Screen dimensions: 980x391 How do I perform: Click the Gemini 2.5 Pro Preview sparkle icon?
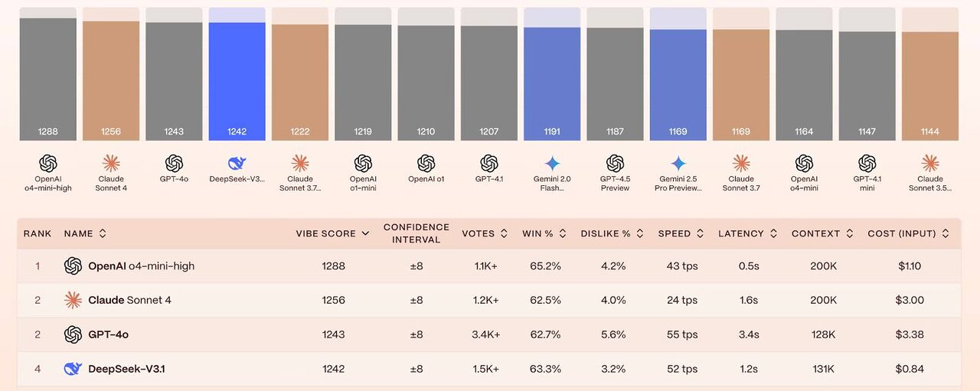pyautogui.click(x=678, y=163)
